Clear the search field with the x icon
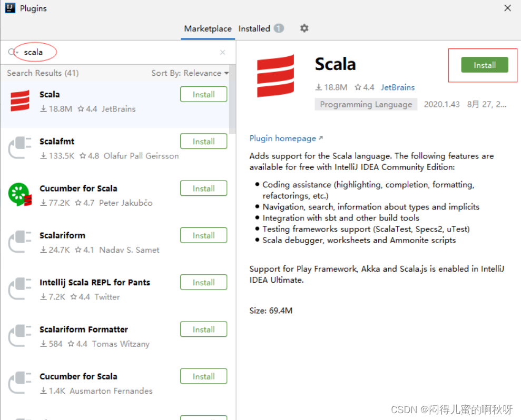 (223, 53)
